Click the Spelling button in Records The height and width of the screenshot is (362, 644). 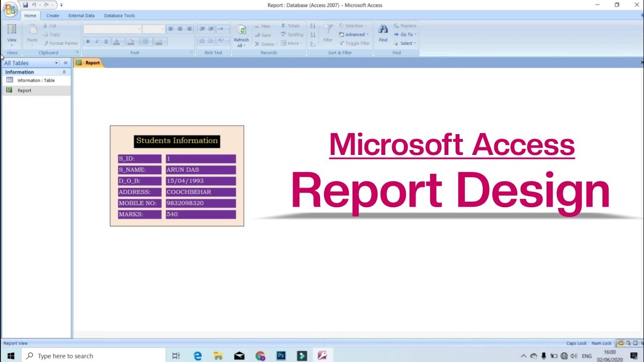[x=292, y=35]
